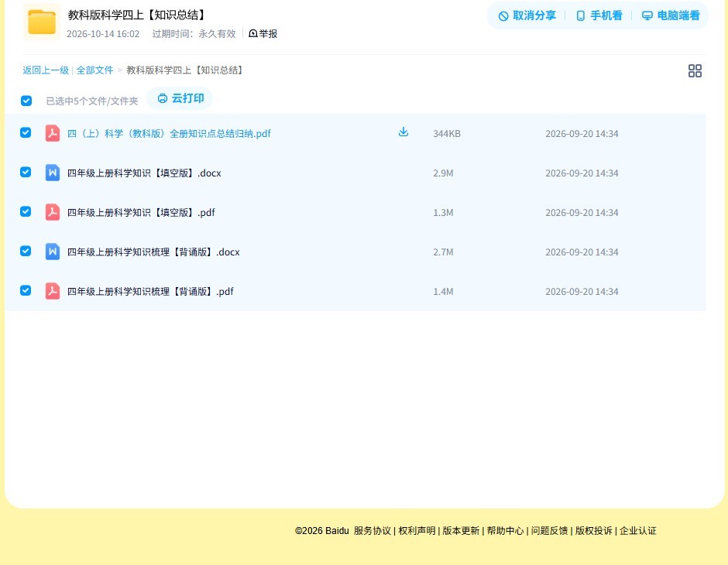Viewport: 728px width, 565px height.
Task: Open 四年级上册科学知识梳理【背诵版】.pdf
Action: (x=150, y=291)
